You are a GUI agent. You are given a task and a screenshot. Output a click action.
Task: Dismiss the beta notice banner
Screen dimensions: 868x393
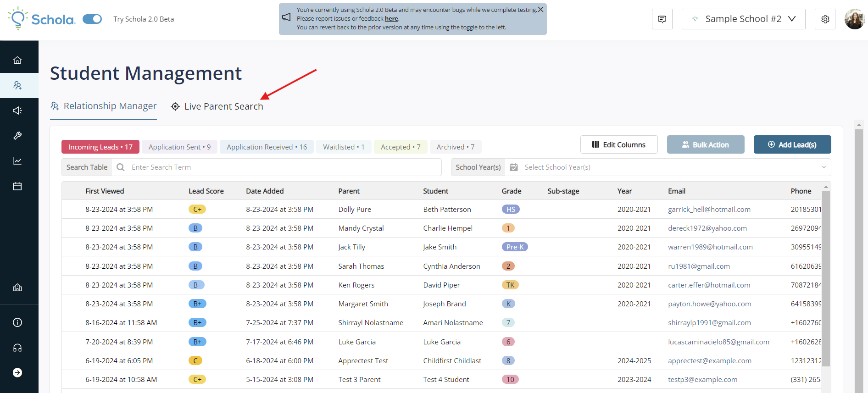(x=540, y=9)
